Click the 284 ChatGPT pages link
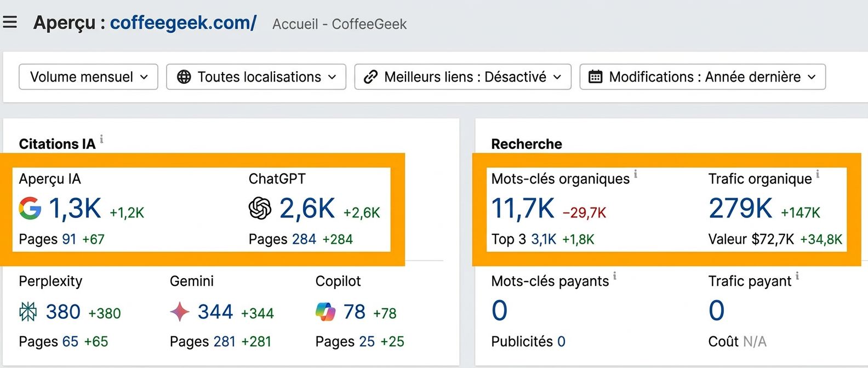The width and height of the screenshot is (868, 368). pyautogui.click(x=303, y=239)
